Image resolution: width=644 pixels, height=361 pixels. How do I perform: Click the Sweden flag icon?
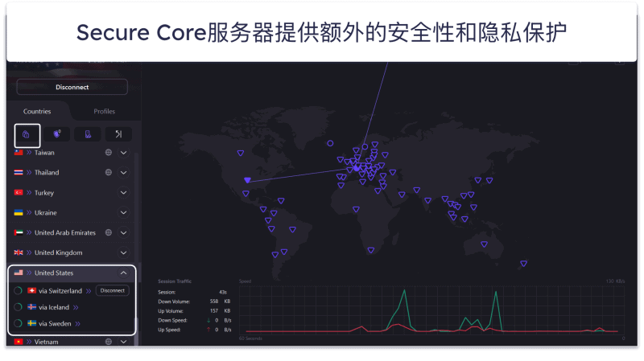click(x=31, y=323)
